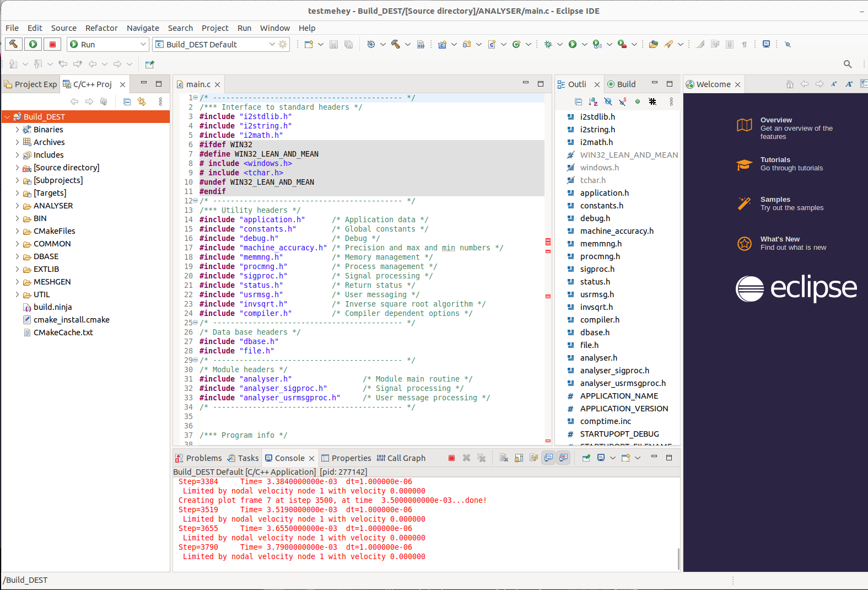Click the Open Type folder icon in toolbar
The height and width of the screenshot is (590, 868).
[654, 44]
